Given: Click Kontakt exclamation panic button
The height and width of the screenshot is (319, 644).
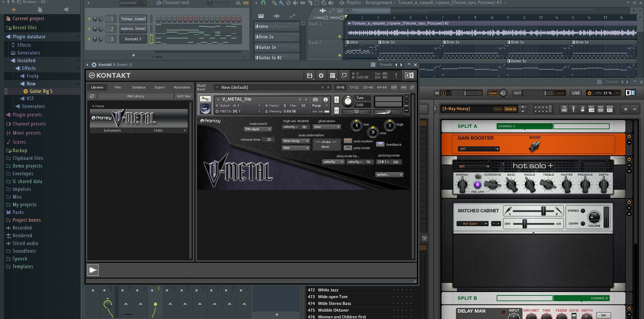Looking at the screenshot, I should point(396,75).
